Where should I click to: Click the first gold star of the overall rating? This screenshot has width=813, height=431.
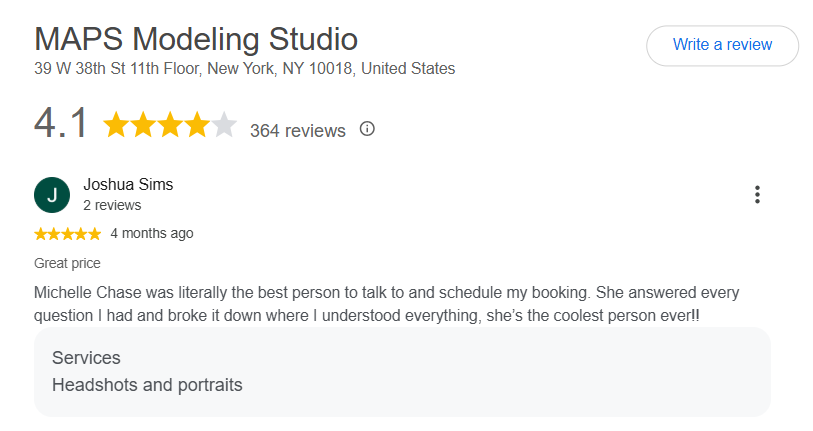(116, 125)
